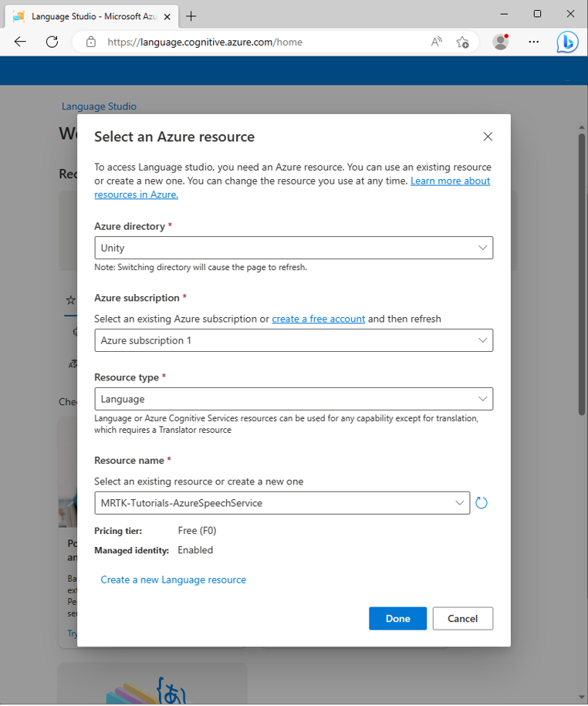
Task: Open the Resource name dropdown
Action: coord(282,503)
